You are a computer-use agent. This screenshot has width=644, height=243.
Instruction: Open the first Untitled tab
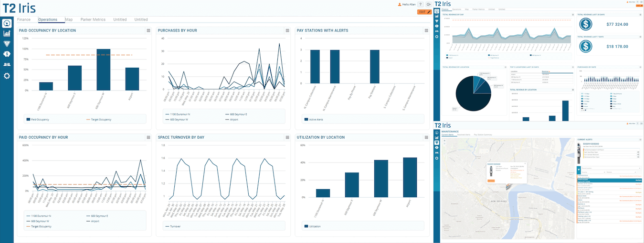(x=120, y=20)
